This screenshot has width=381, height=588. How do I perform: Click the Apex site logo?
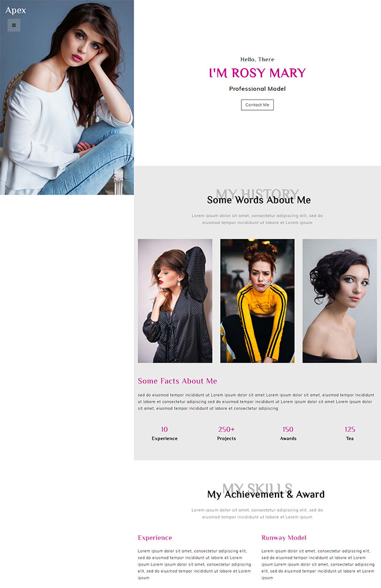click(16, 11)
